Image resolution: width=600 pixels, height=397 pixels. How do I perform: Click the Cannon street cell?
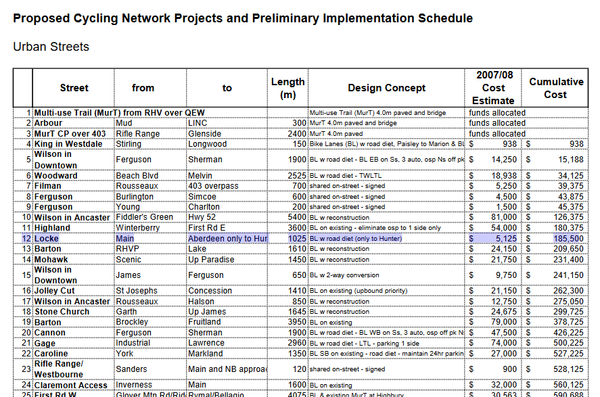[73, 333]
